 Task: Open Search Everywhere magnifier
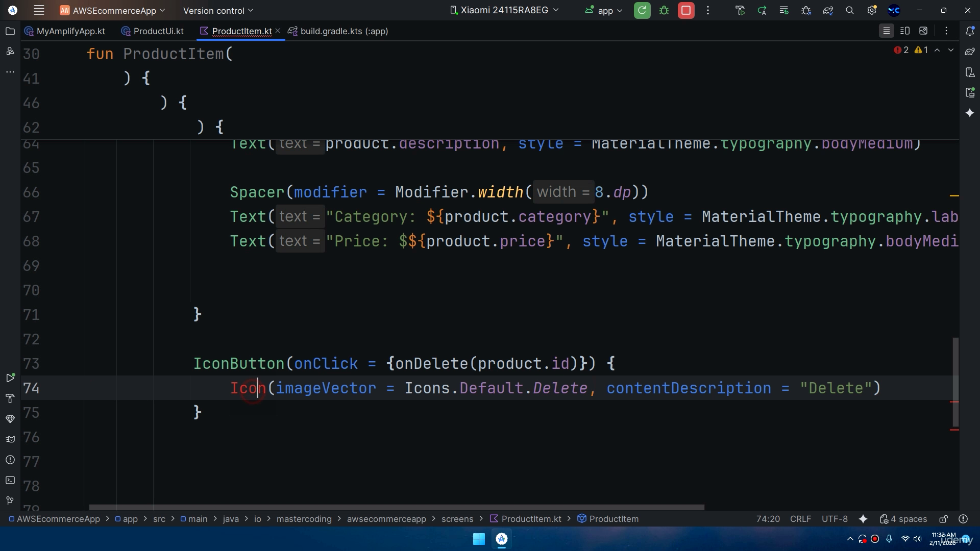[850, 10]
